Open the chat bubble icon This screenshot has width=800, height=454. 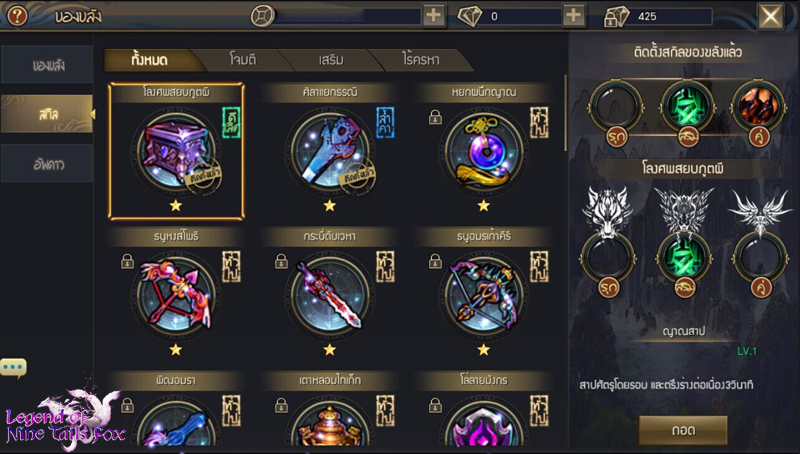coord(13,367)
